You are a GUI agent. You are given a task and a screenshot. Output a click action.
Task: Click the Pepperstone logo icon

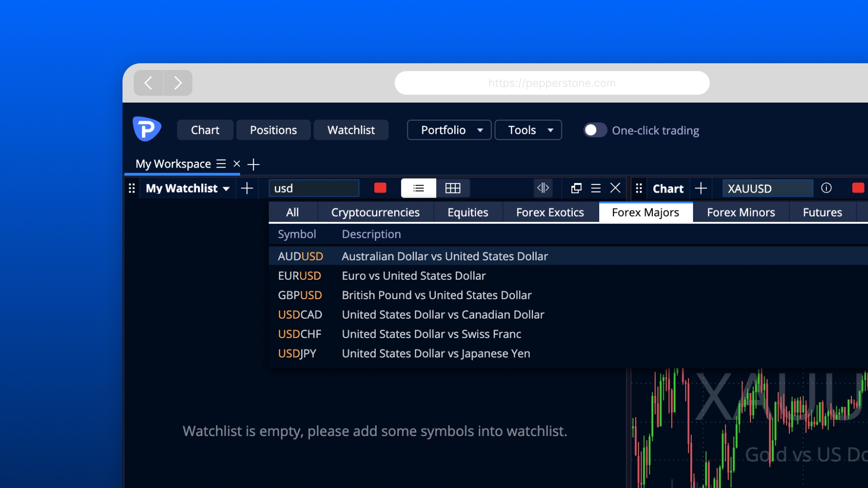[x=146, y=130]
